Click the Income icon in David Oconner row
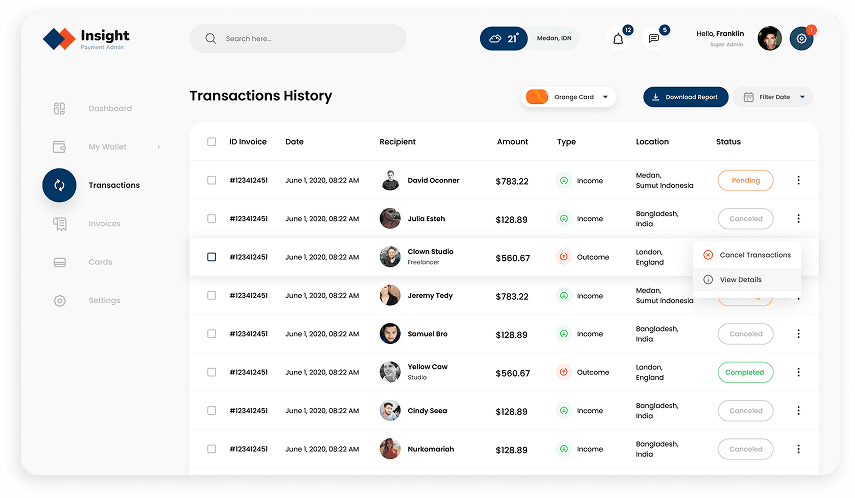The width and height of the screenshot is (855, 498). pyautogui.click(x=564, y=181)
